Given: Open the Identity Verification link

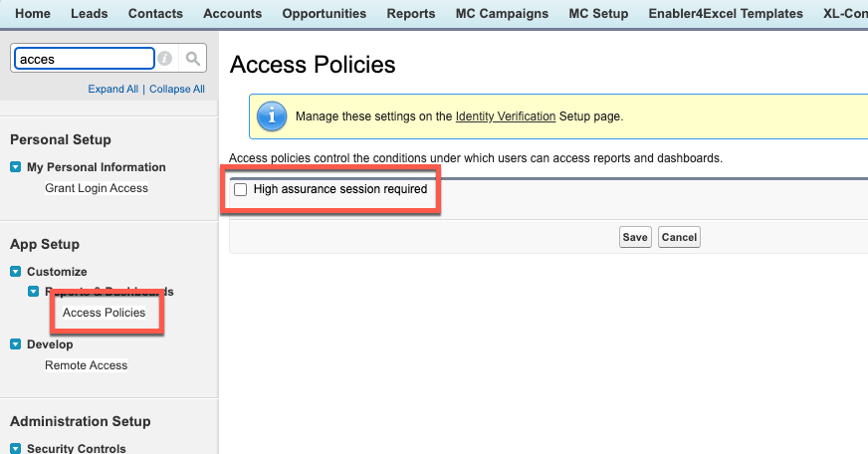Looking at the screenshot, I should click(505, 116).
